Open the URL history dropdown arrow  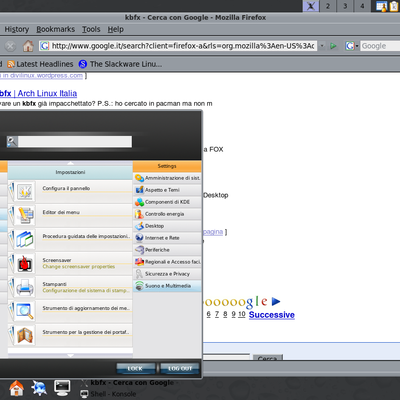pos(322,46)
